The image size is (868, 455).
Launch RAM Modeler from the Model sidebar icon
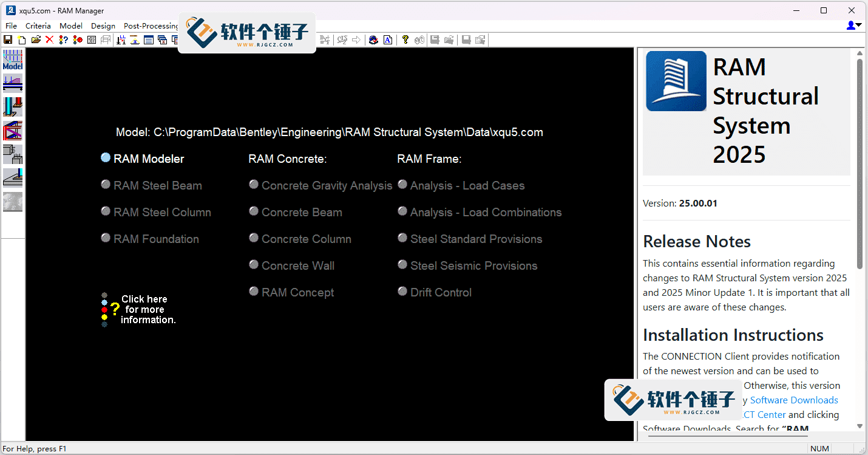click(x=13, y=60)
